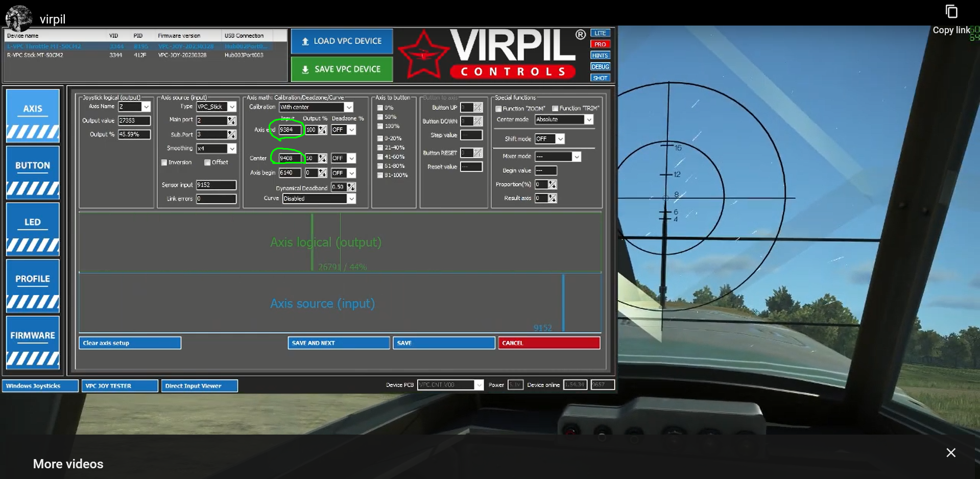The width and height of the screenshot is (980, 479).
Task: Click SAVE VPC DEVICE download button
Action: pyautogui.click(x=342, y=69)
